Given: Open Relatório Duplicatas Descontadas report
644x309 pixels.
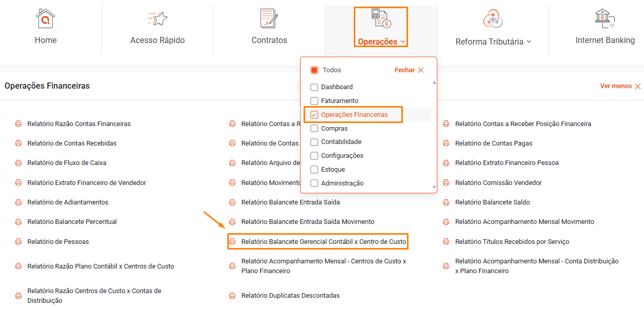Looking at the screenshot, I should [x=290, y=296].
